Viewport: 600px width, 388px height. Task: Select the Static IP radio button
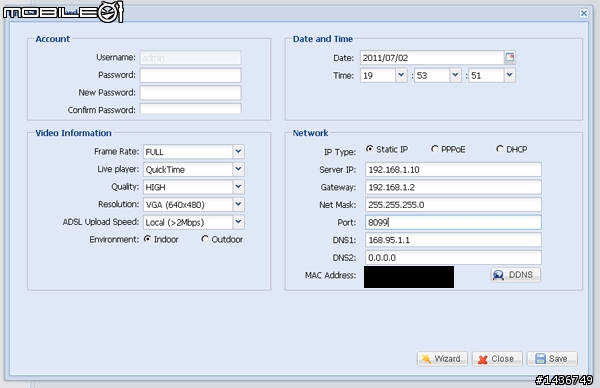370,149
